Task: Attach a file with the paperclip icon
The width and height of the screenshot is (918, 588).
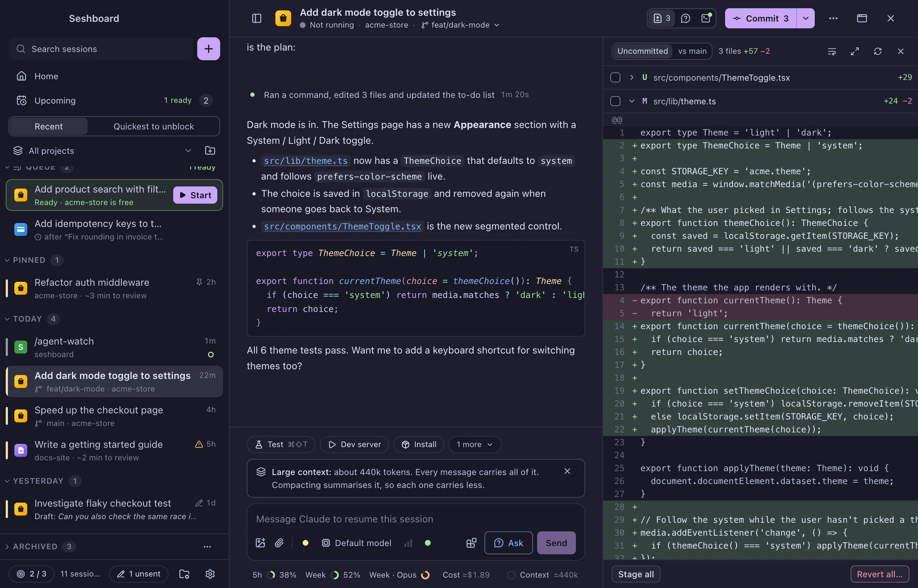Action: pyautogui.click(x=279, y=543)
